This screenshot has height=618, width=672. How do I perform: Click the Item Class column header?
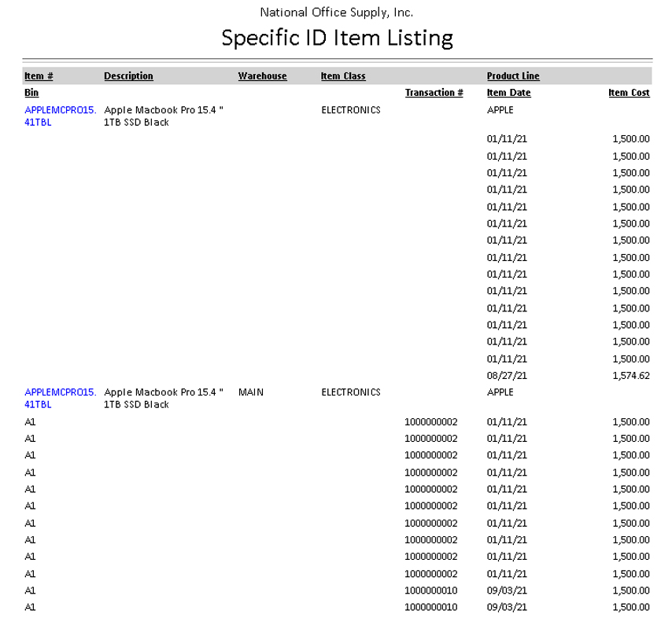pyautogui.click(x=343, y=76)
